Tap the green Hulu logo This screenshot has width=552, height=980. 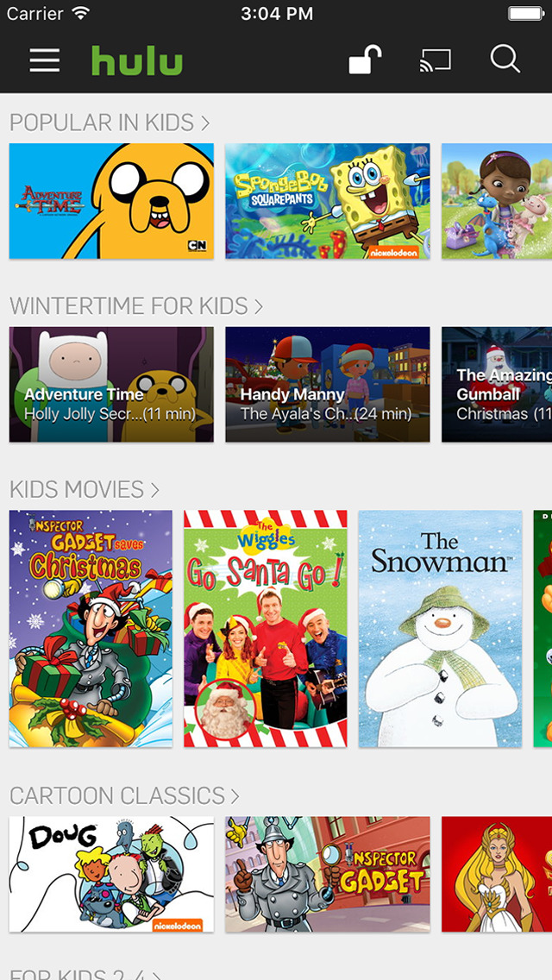(x=137, y=60)
